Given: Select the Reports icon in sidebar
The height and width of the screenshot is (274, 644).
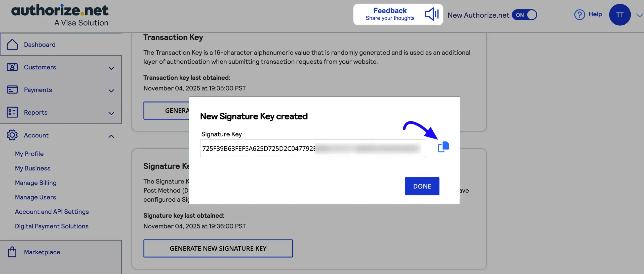Looking at the screenshot, I should pos(12,112).
